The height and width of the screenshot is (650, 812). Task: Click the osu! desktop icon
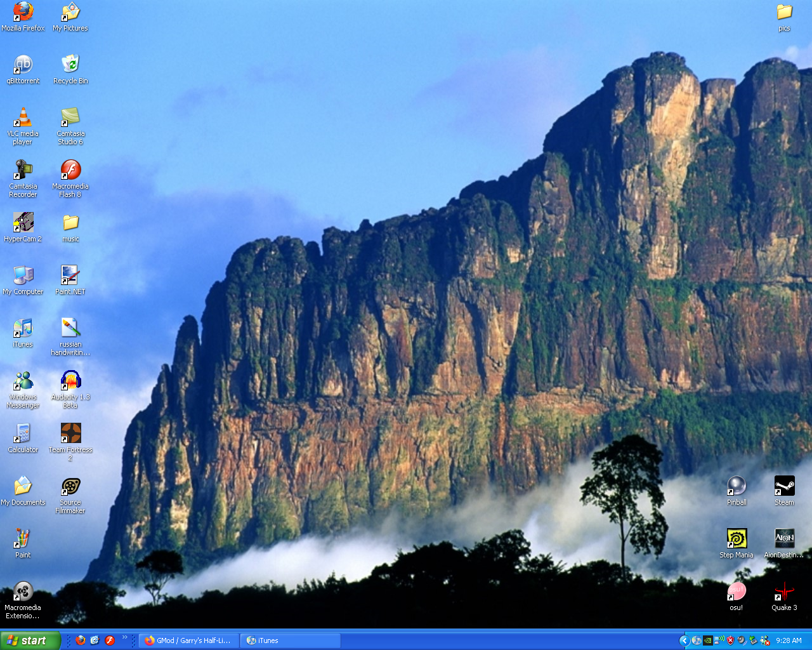pyautogui.click(x=736, y=592)
